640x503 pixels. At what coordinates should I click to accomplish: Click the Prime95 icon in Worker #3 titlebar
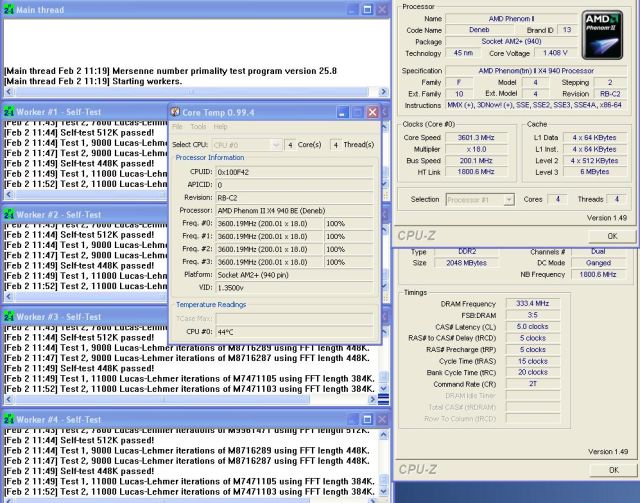click(x=9, y=317)
